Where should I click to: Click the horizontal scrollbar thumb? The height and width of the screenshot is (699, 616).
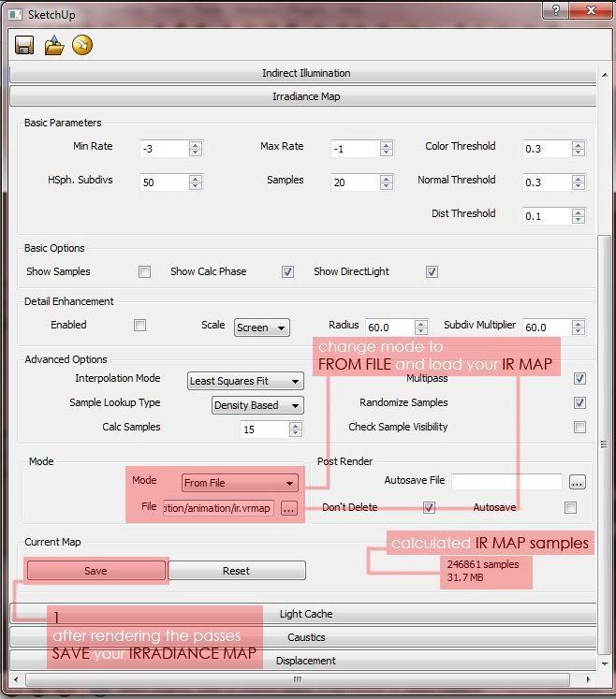click(x=298, y=680)
